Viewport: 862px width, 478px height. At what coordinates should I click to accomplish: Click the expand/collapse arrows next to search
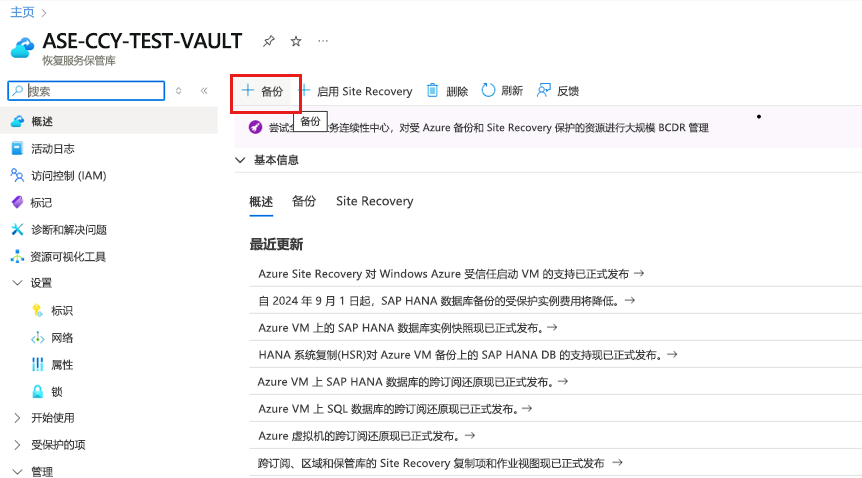pyautogui.click(x=179, y=91)
